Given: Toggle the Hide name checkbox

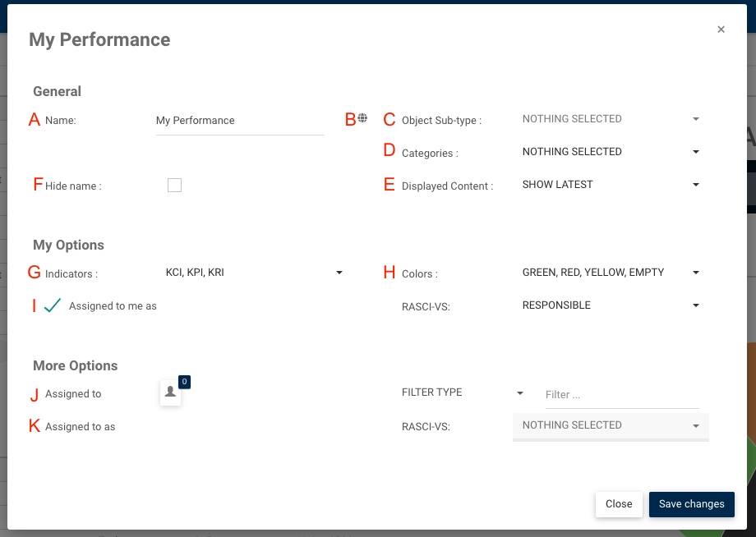Looking at the screenshot, I should click(x=174, y=186).
